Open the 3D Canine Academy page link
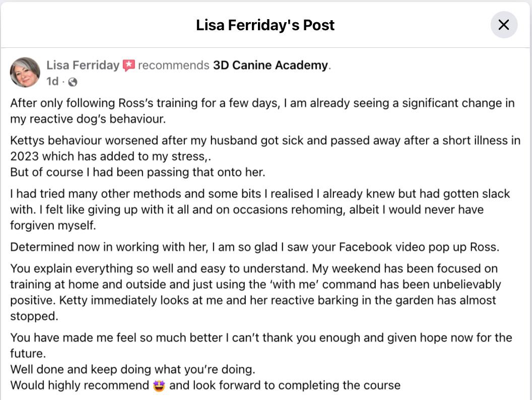This screenshot has width=532, height=400. pyautogui.click(x=271, y=65)
